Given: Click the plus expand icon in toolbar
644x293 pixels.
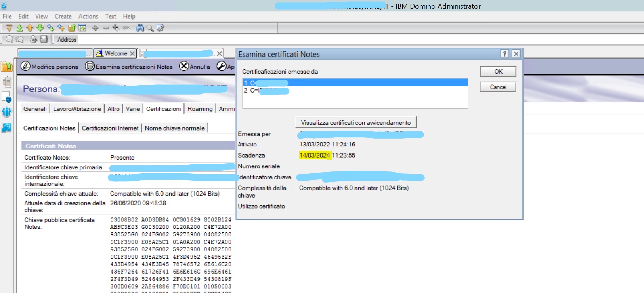Looking at the screenshot, I should pos(95,28).
